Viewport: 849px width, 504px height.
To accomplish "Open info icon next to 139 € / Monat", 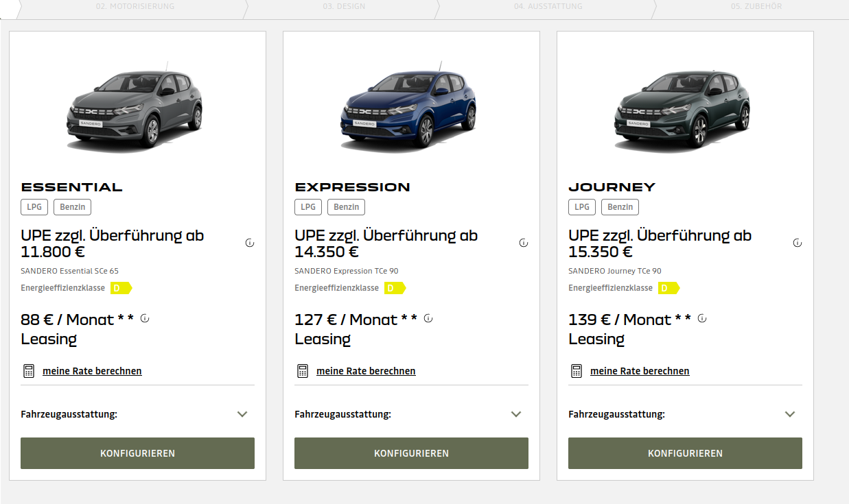I will click(702, 318).
